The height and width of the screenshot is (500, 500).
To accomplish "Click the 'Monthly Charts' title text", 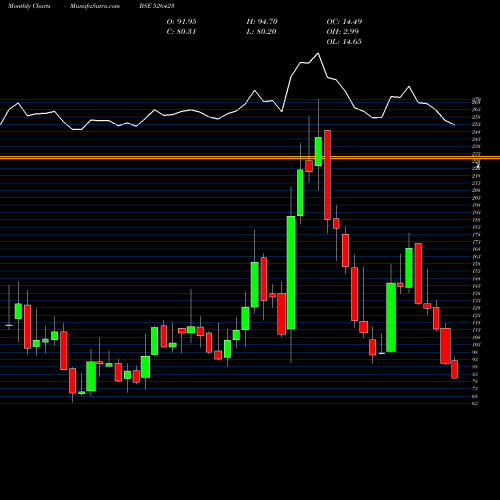I will [29, 6].
